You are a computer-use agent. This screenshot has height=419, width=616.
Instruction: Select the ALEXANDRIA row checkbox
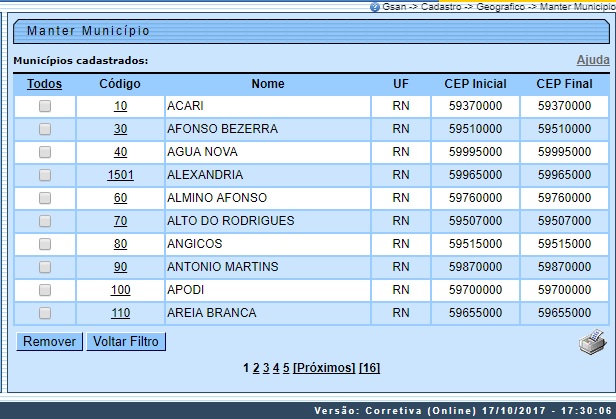coord(45,175)
